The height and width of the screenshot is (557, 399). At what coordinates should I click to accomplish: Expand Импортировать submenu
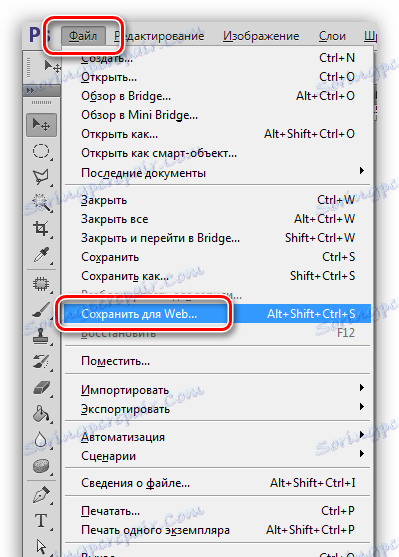[217, 390]
